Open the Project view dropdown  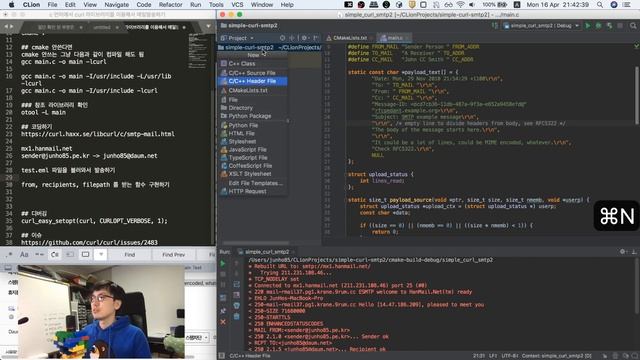[x=238, y=38]
